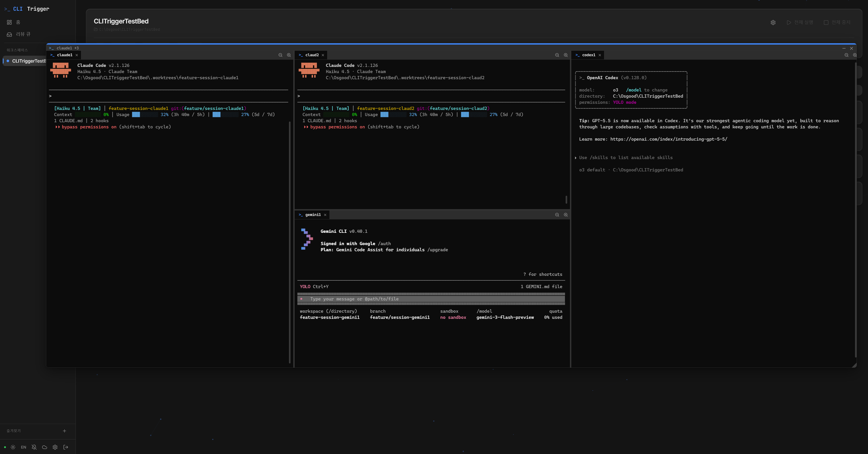Close the gemini1 tab

325,215
